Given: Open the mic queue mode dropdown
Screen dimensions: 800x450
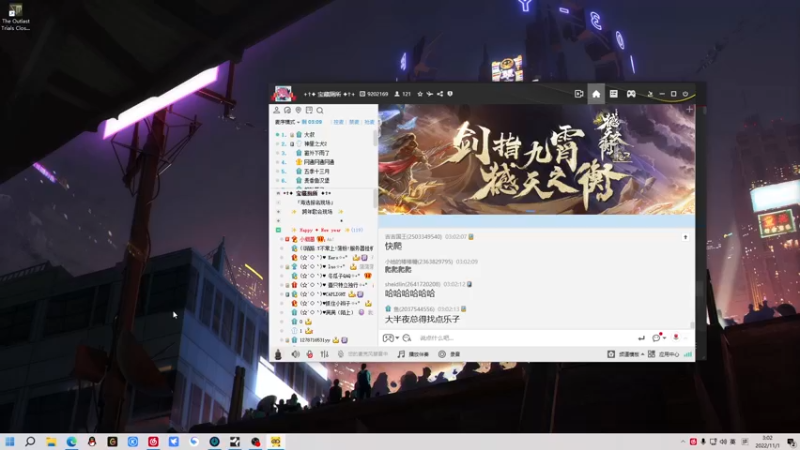Looking at the screenshot, I should [287, 122].
